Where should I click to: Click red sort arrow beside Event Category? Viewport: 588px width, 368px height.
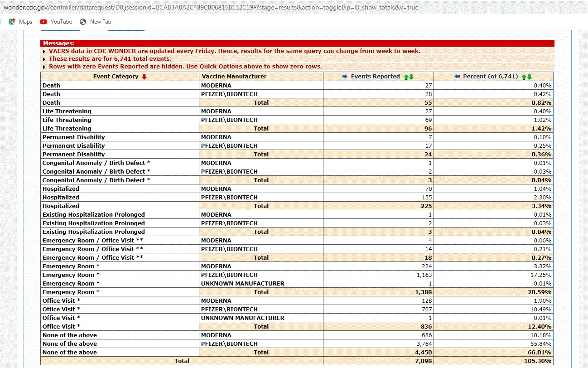pos(145,77)
